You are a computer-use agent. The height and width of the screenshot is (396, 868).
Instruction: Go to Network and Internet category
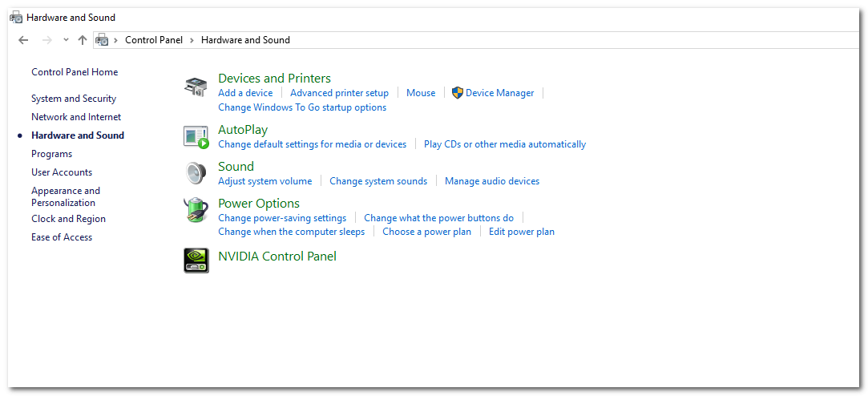76,117
